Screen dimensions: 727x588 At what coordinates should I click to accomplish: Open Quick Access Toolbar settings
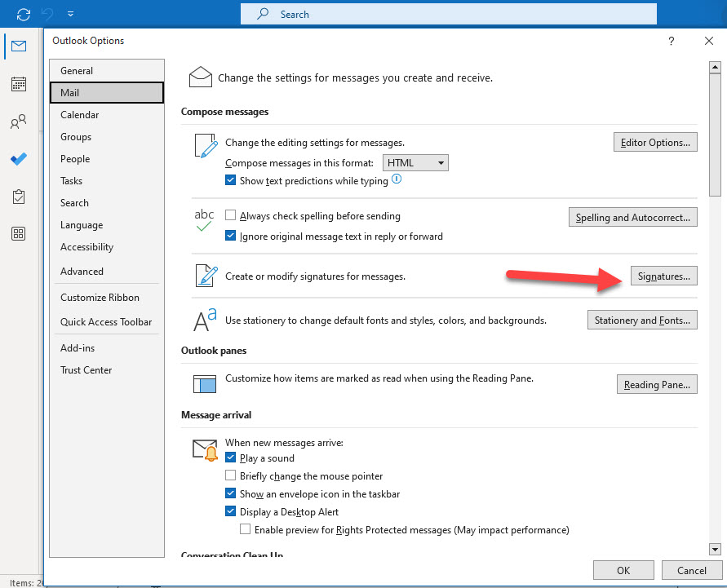(107, 322)
